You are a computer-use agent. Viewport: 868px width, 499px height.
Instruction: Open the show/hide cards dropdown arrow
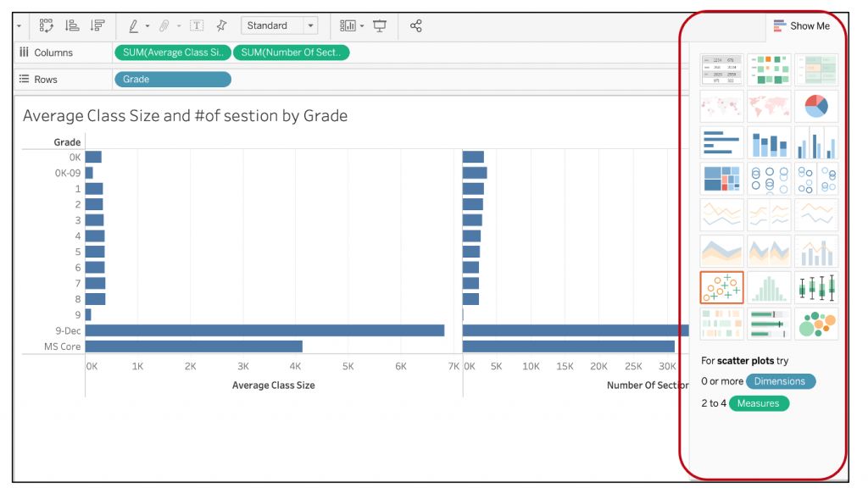coord(362,26)
